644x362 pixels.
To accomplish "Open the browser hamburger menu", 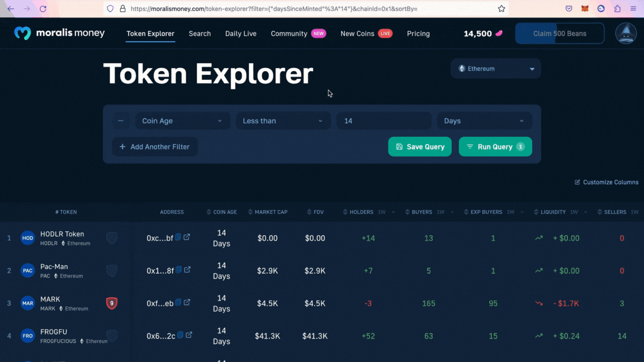I will 633,8.
